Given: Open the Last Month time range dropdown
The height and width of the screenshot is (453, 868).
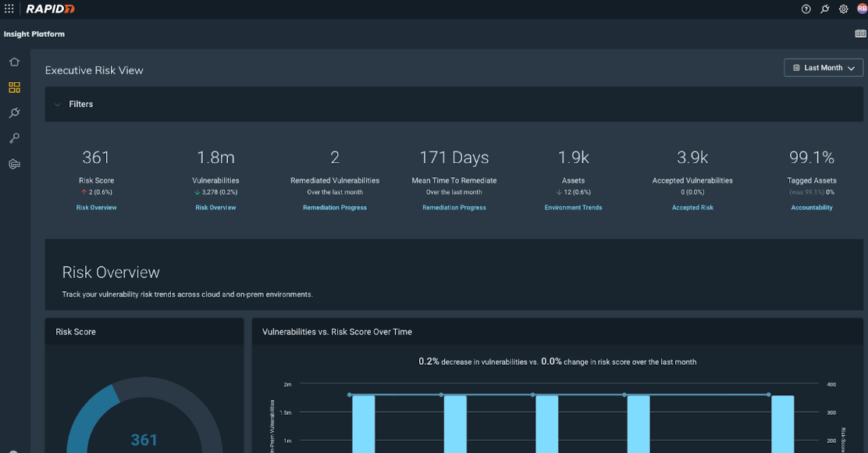Looking at the screenshot, I should pyautogui.click(x=823, y=67).
